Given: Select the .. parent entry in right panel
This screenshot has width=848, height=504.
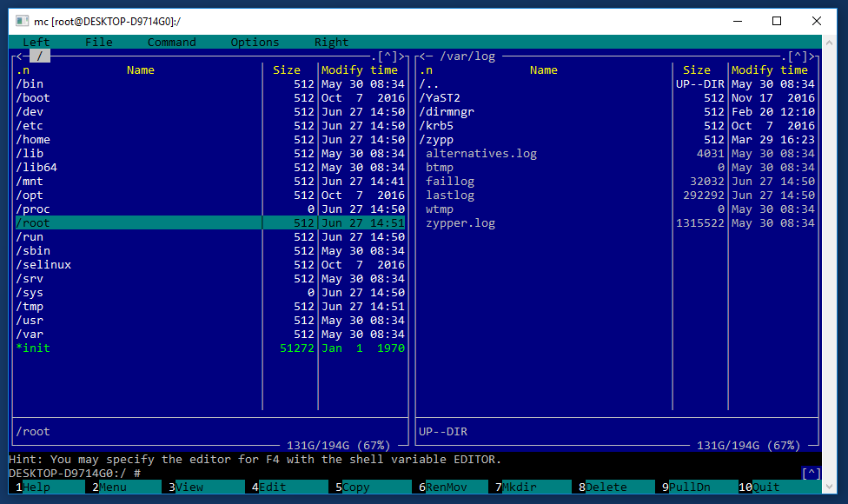Looking at the screenshot, I should [431, 83].
